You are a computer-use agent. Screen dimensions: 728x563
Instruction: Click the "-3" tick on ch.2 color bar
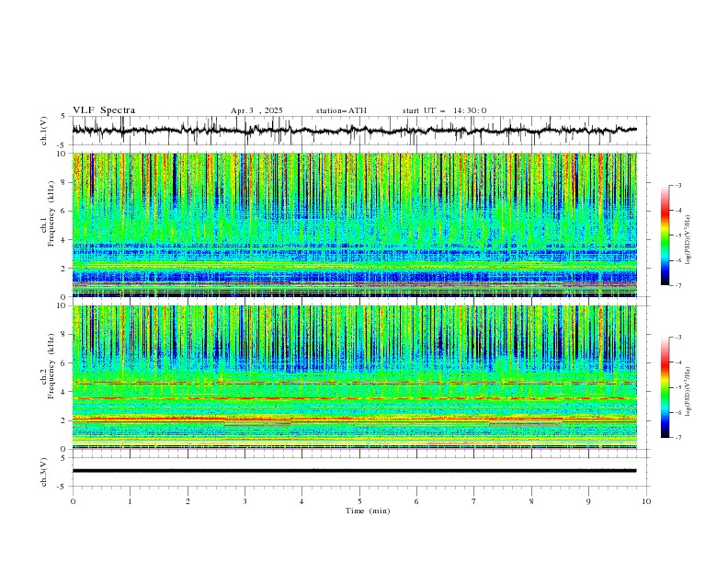tap(677, 338)
